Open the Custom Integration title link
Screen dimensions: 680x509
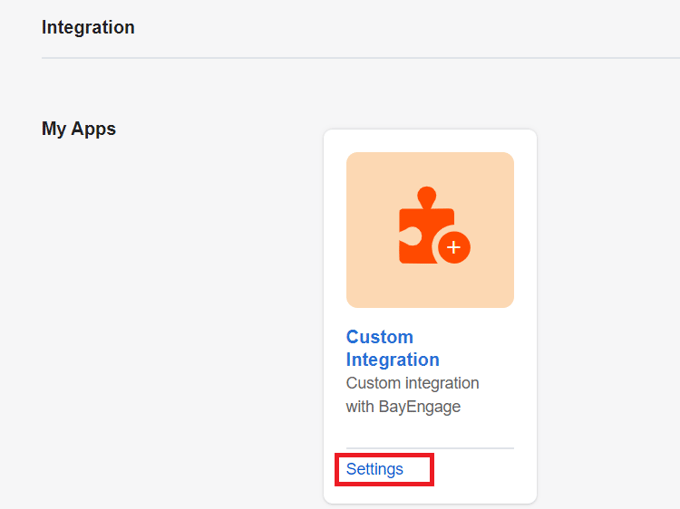(392, 348)
